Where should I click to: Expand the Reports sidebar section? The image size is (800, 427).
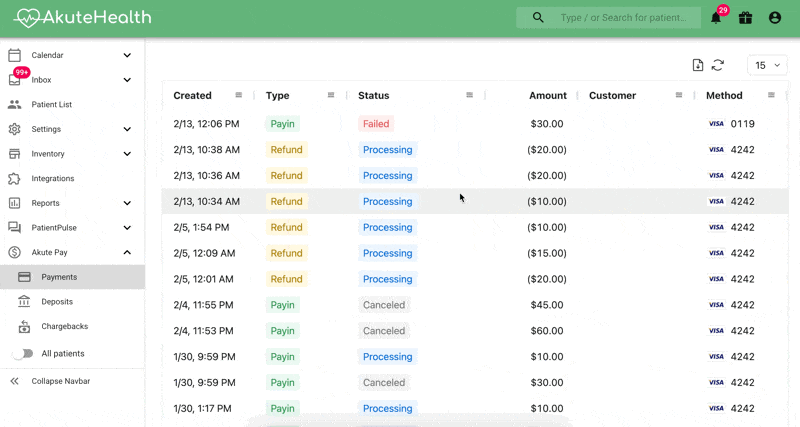(x=127, y=203)
